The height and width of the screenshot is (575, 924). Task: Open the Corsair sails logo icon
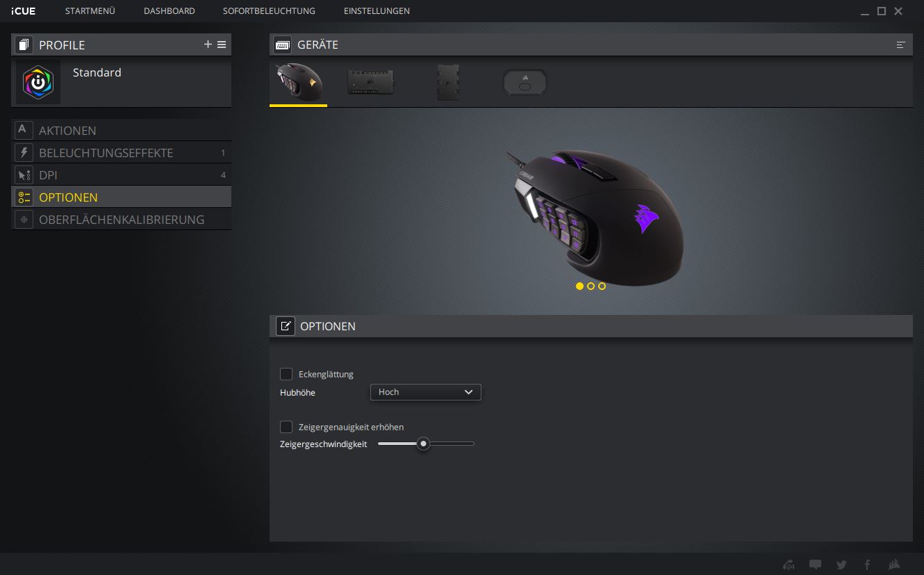(x=894, y=565)
